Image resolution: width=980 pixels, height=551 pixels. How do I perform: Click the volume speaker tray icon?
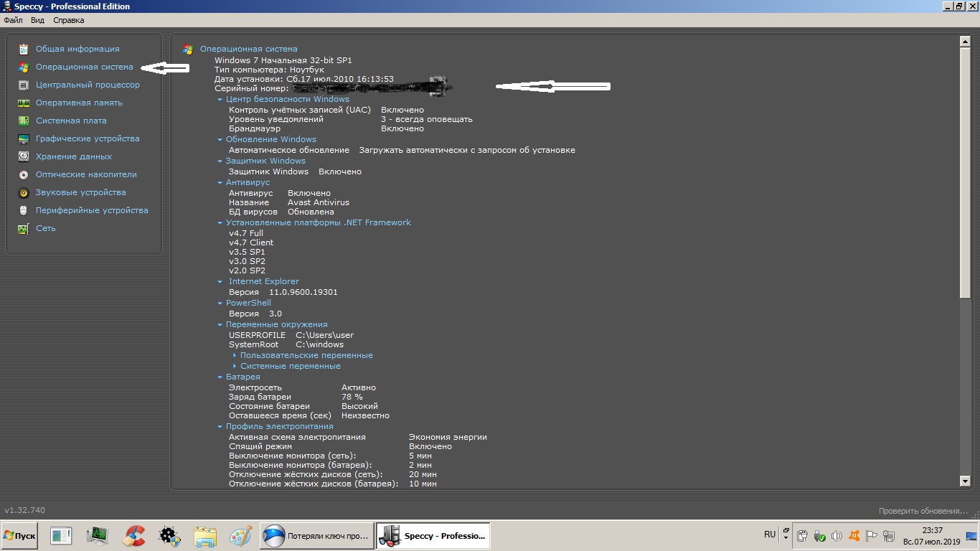(837, 536)
